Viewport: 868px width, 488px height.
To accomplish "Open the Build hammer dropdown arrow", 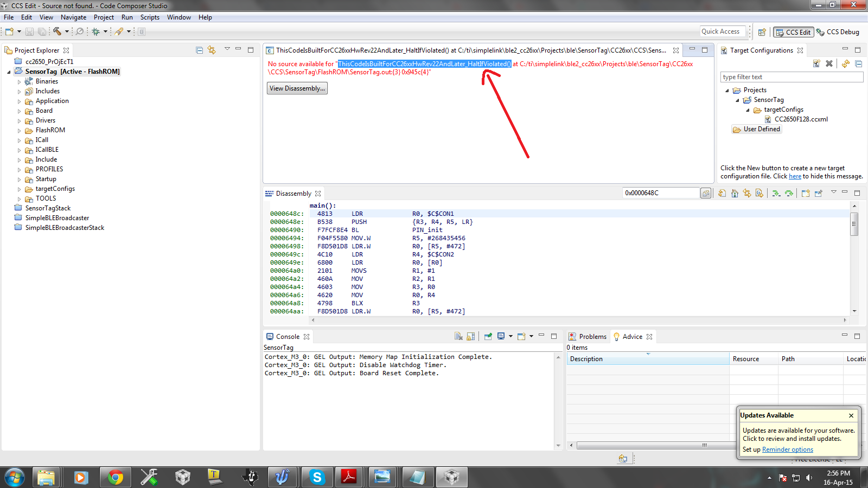I will point(67,31).
